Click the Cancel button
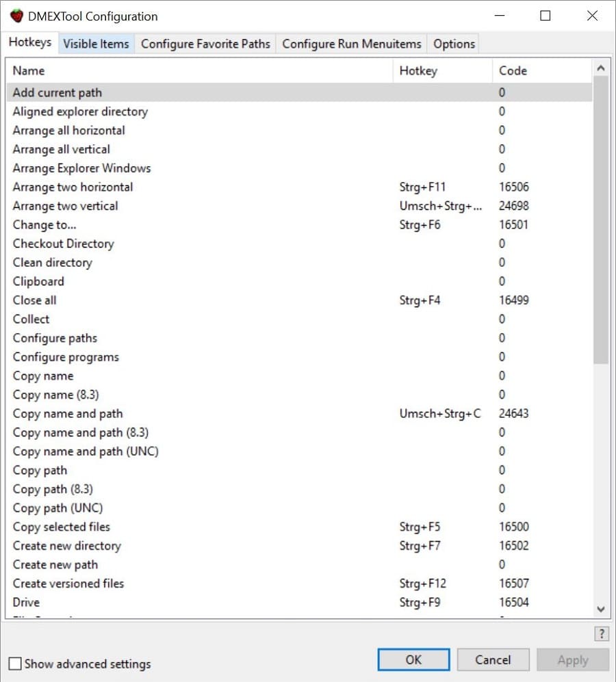 pyautogui.click(x=493, y=660)
